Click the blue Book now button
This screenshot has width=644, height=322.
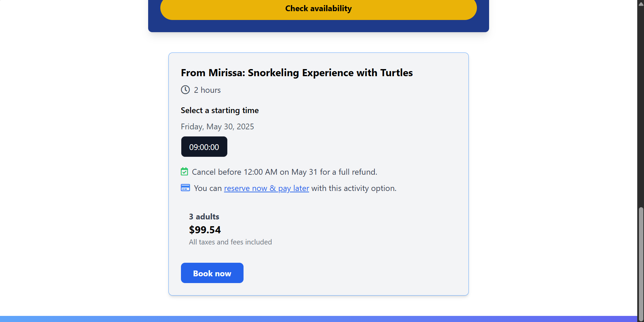point(212,273)
